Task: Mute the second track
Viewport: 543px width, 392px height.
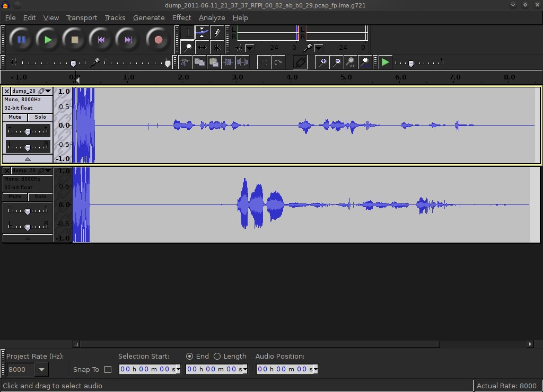Action: pos(14,197)
